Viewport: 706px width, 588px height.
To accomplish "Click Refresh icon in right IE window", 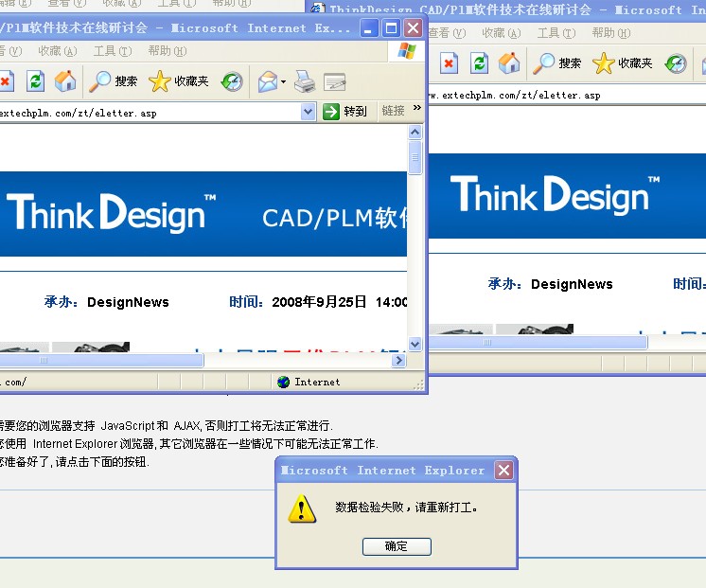I will [x=480, y=63].
